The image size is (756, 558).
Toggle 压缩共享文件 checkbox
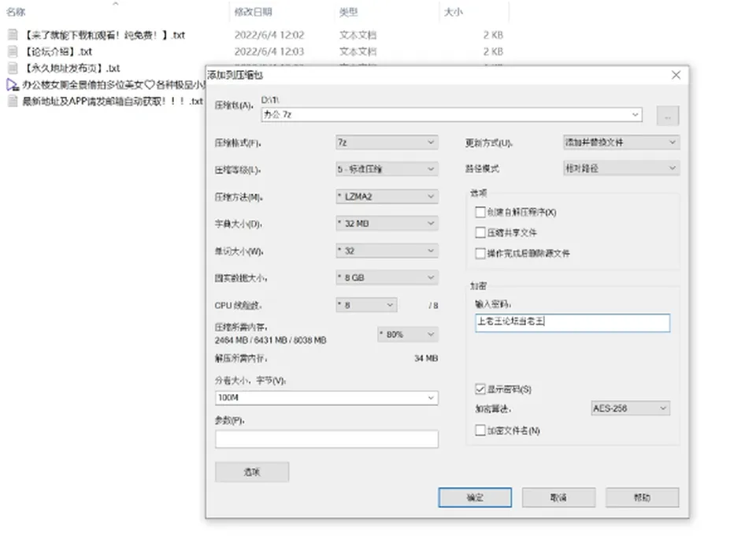pyautogui.click(x=480, y=232)
